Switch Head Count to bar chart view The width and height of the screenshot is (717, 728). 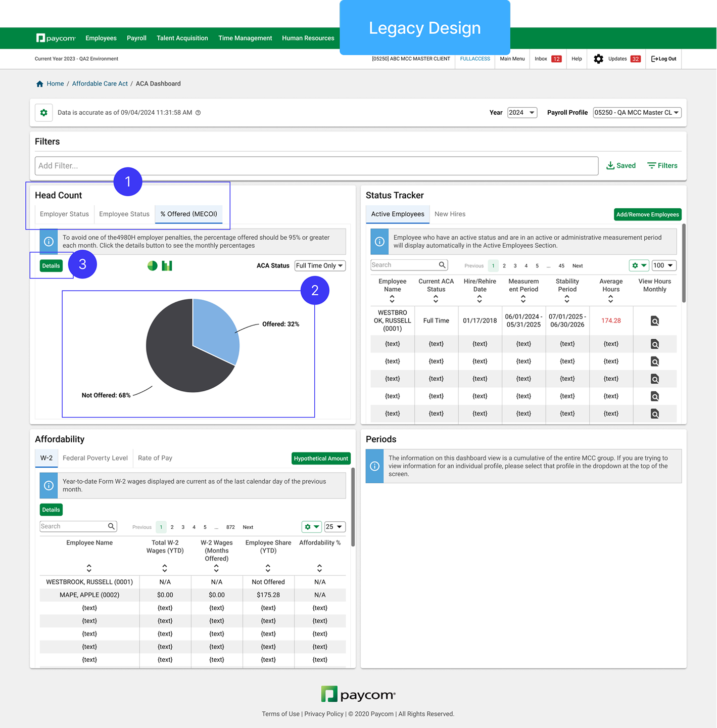(x=167, y=265)
